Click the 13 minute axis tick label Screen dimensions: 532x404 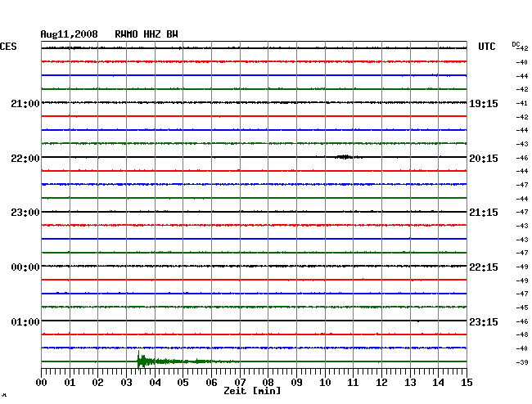(x=410, y=382)
